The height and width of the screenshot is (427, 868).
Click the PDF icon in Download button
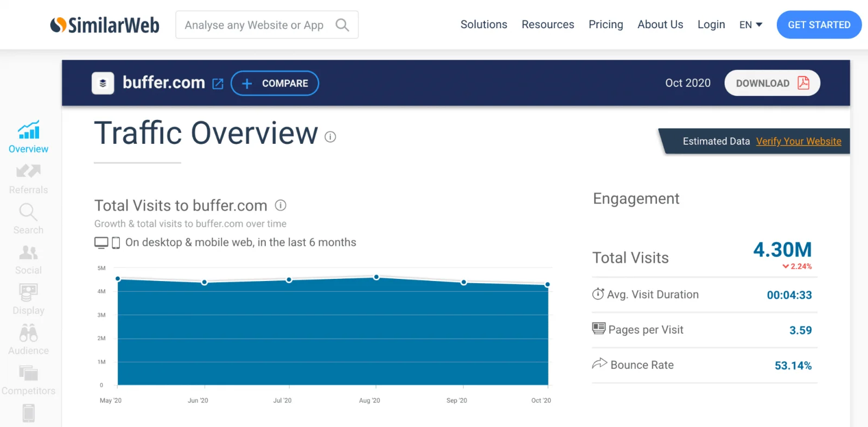(x=803, y=83)
